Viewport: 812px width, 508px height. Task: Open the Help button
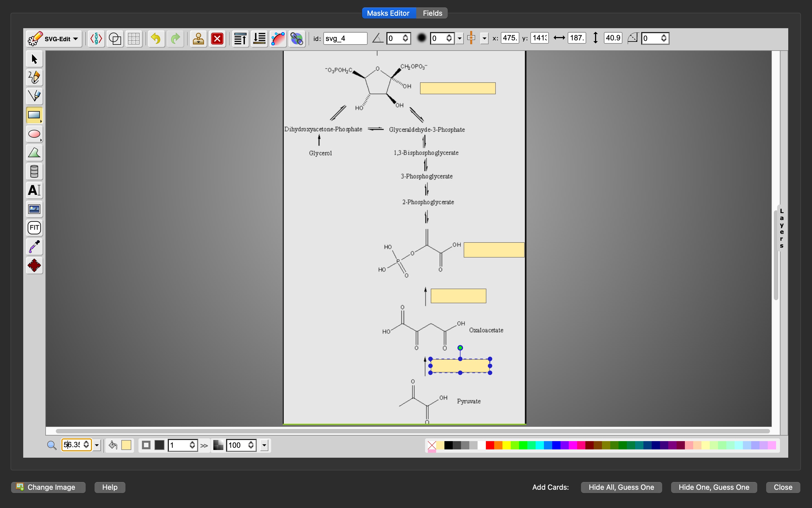point(110,487)
